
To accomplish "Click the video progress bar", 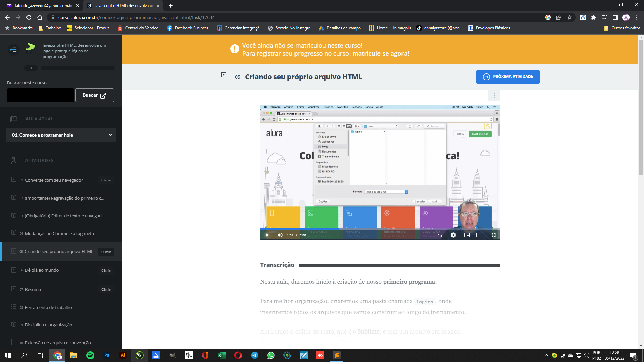I will 380,229.
